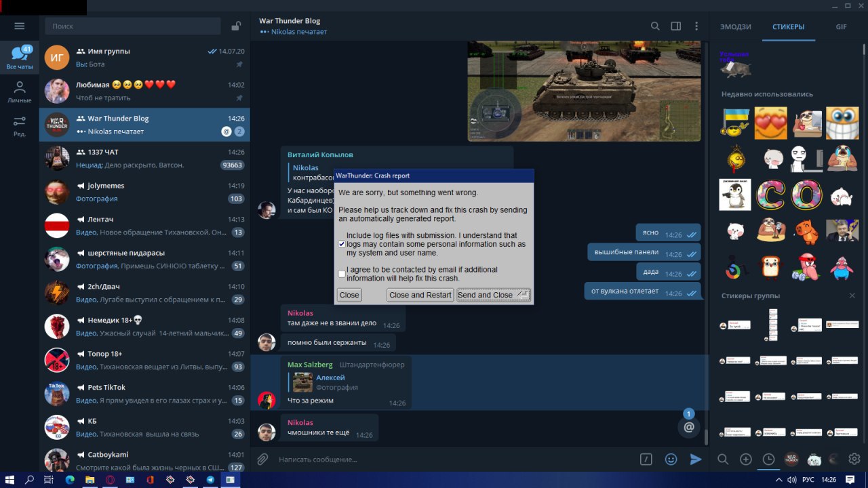
Task: Click the 'War Thunder Blog' chat header title
Action: click(x=290, y=21)
